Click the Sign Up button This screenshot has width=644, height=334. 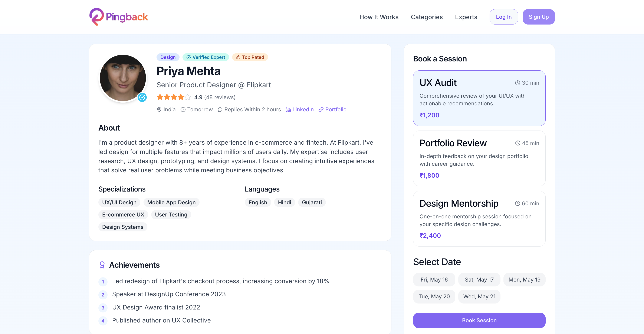pos(539,17)
